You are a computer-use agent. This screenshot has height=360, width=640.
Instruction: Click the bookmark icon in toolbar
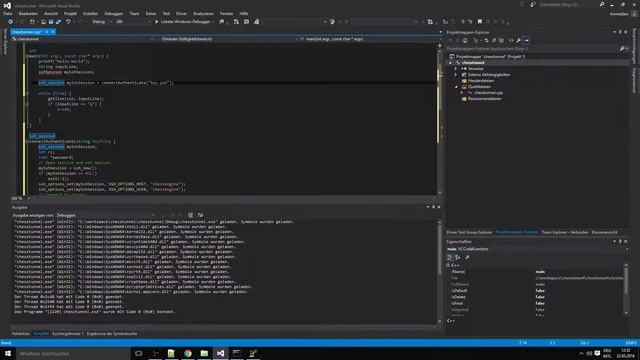pyautogui.click(x=480, y=22)
